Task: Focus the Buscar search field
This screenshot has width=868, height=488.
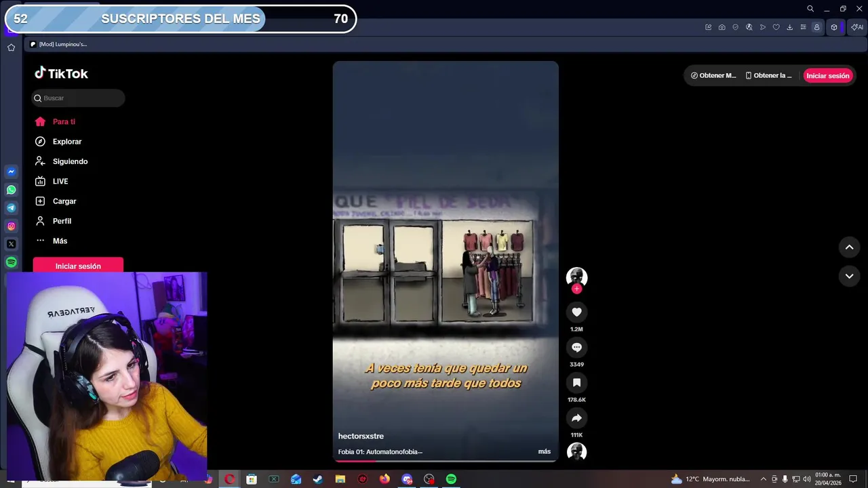Action: pyautogui.click(x=78, y=98)
